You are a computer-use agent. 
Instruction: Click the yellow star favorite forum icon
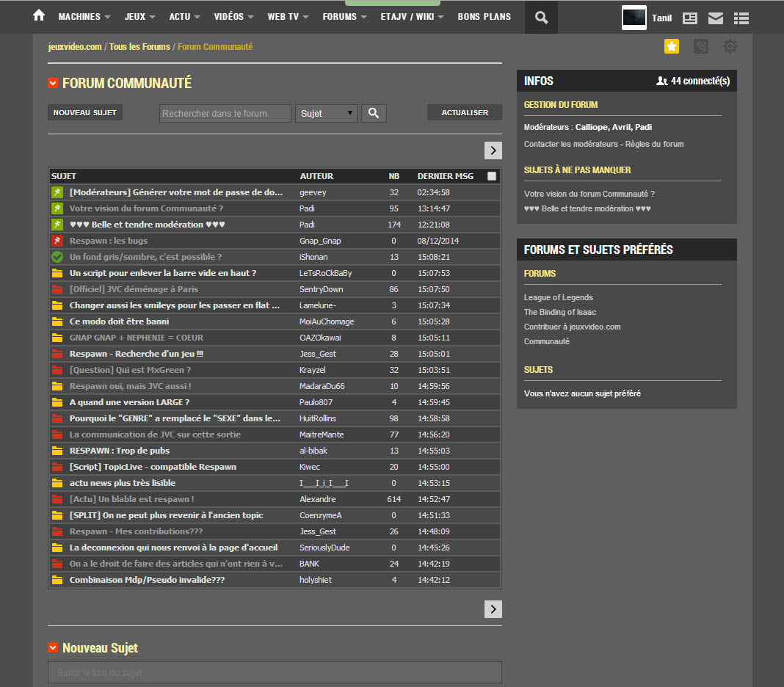pos(672,46)
